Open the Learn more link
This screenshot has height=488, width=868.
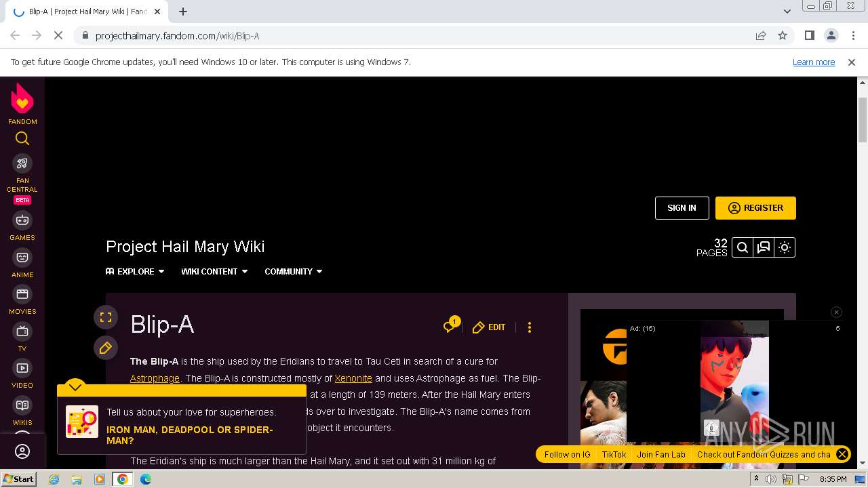click(814, 62)
